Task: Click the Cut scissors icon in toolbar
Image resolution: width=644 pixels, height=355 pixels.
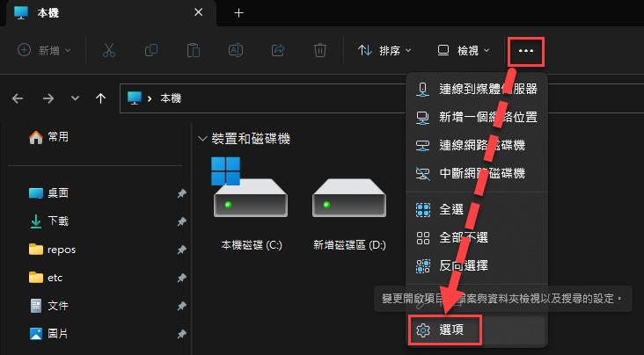Action: point(109,50)
